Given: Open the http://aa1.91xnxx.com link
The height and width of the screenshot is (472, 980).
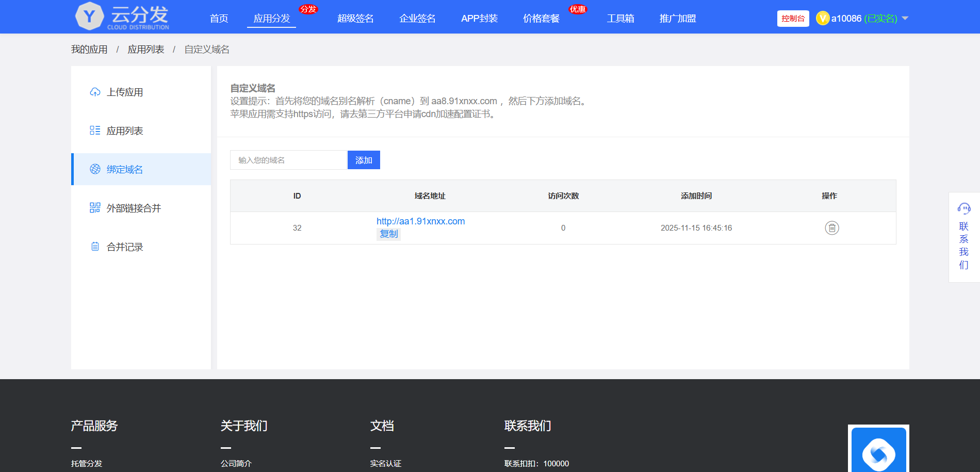Looking at the screenshot, I should (x=420, y=221).
